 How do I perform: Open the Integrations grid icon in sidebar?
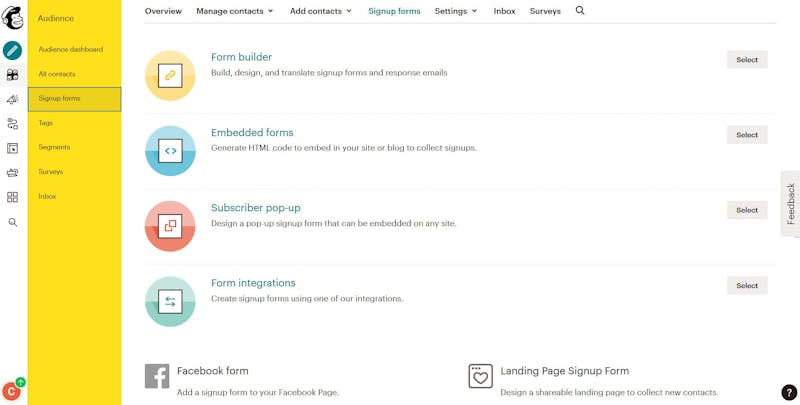coord(12,197)
